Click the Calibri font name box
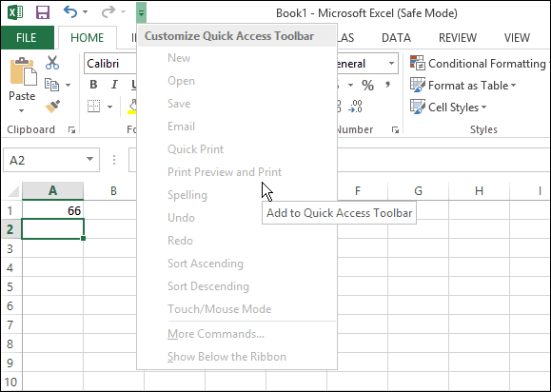 tap(110, 64)
